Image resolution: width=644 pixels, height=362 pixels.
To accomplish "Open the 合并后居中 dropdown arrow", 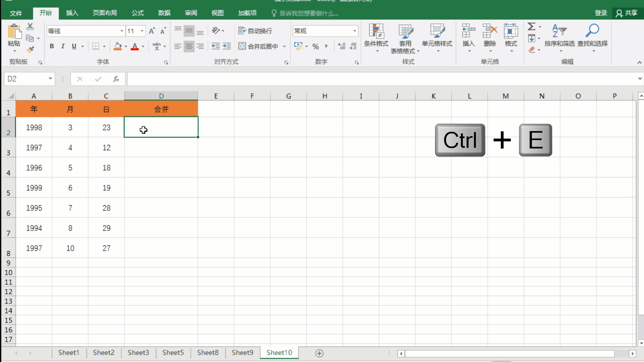I will coord(285,46).
